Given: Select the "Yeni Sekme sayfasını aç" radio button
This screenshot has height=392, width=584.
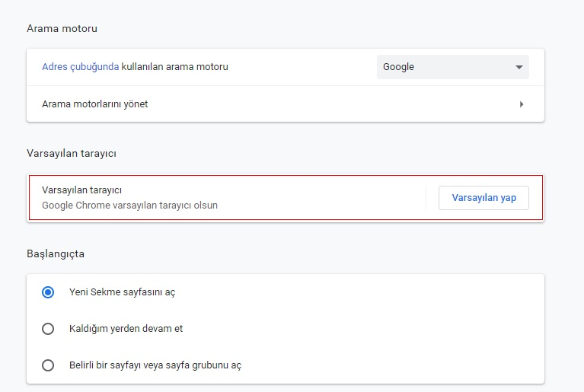Looking at the screenshot, I should (48, 292).
